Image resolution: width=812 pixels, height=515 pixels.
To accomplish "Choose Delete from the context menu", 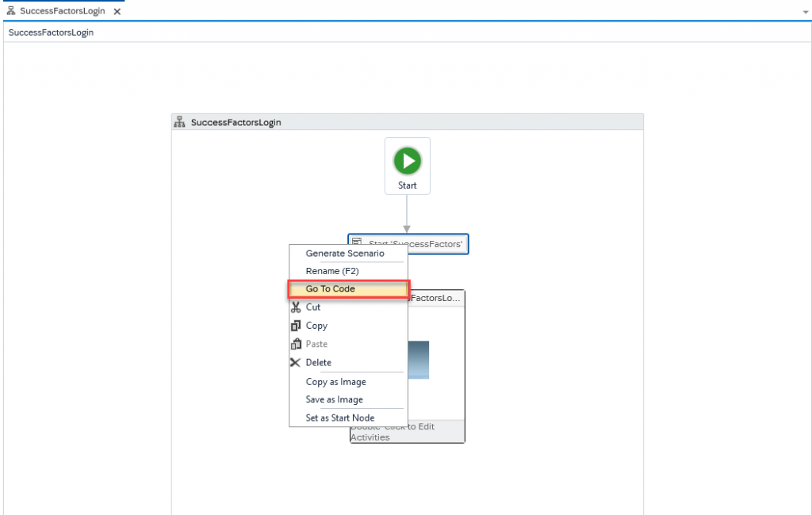I will 349,362.
